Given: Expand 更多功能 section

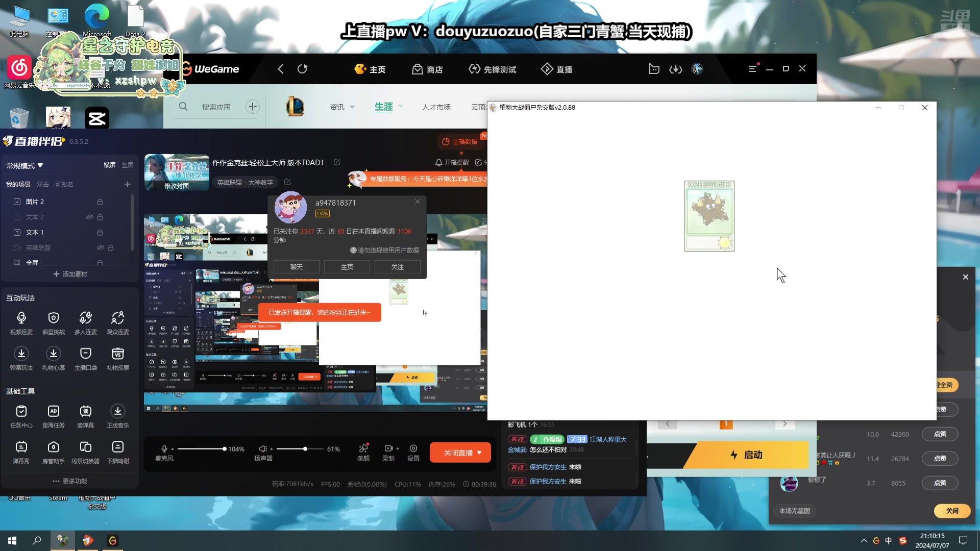Looking at the screenshot, I should tap(70, 481).
